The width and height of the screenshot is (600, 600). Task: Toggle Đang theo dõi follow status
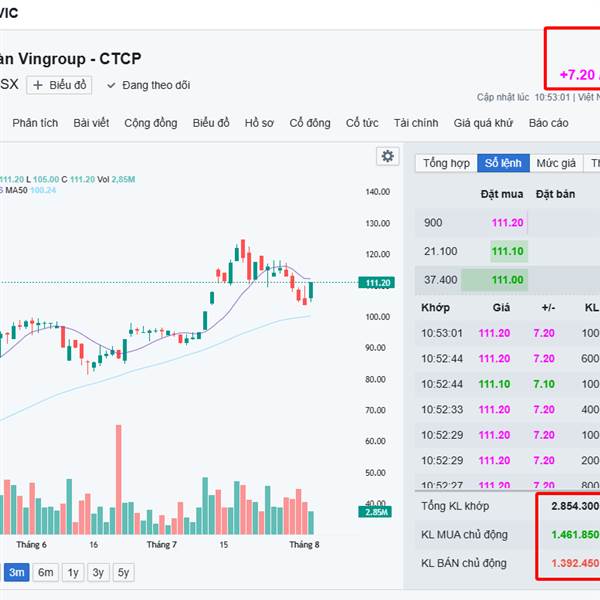tap(148, 85)
